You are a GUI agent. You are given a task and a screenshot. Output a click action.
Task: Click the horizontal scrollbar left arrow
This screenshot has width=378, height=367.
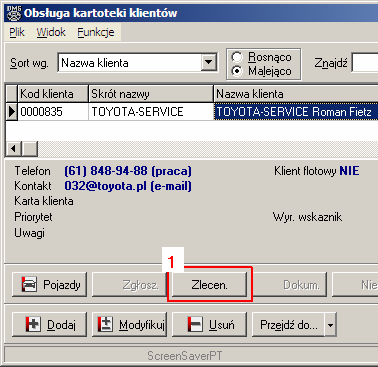click(x=14, y=148)
